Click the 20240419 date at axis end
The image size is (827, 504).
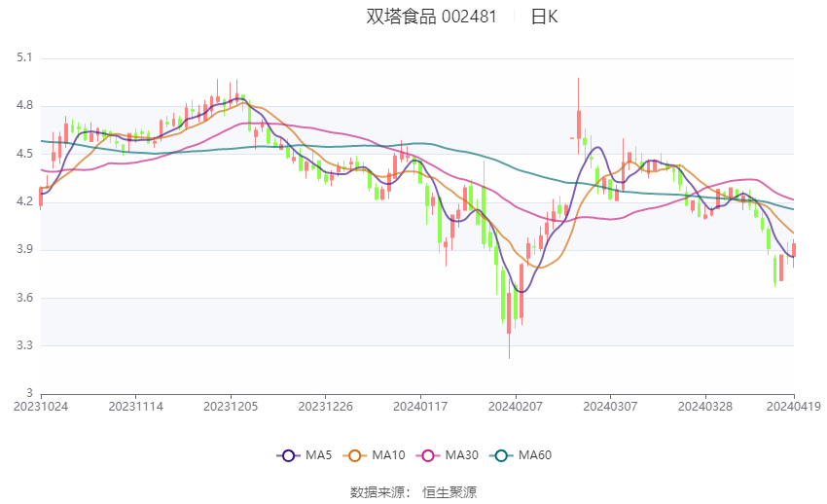(793, 407)
